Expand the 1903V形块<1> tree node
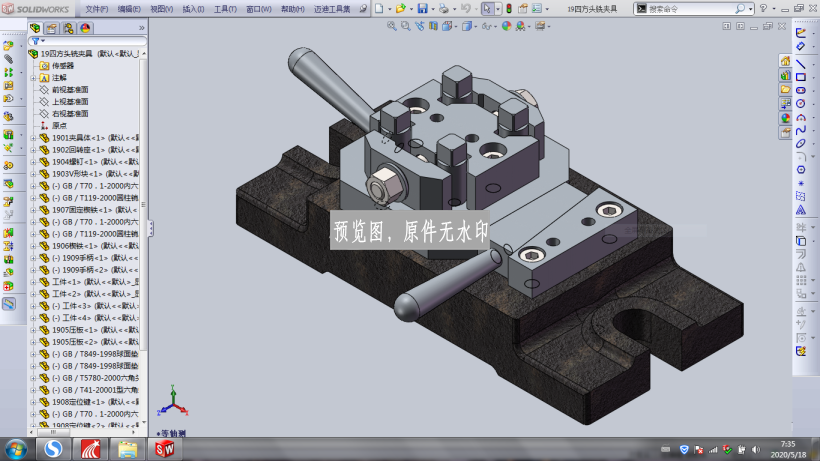Viewport: 820px width, 461px height. (x=33, y=174)
